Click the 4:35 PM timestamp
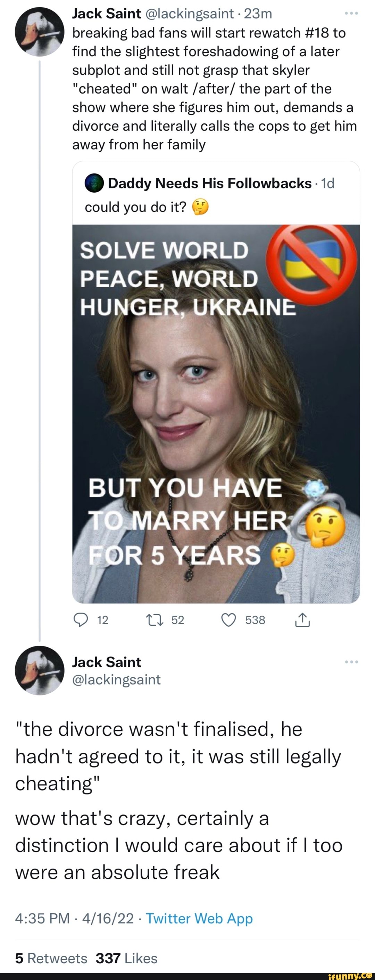 (42, 918)
